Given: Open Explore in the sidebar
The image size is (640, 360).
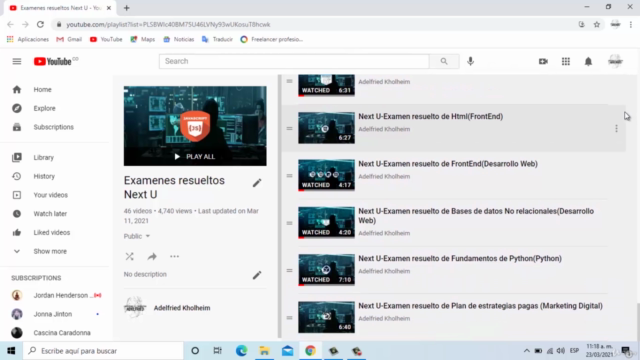Looking at the screenshot, I should coord(44,108).
